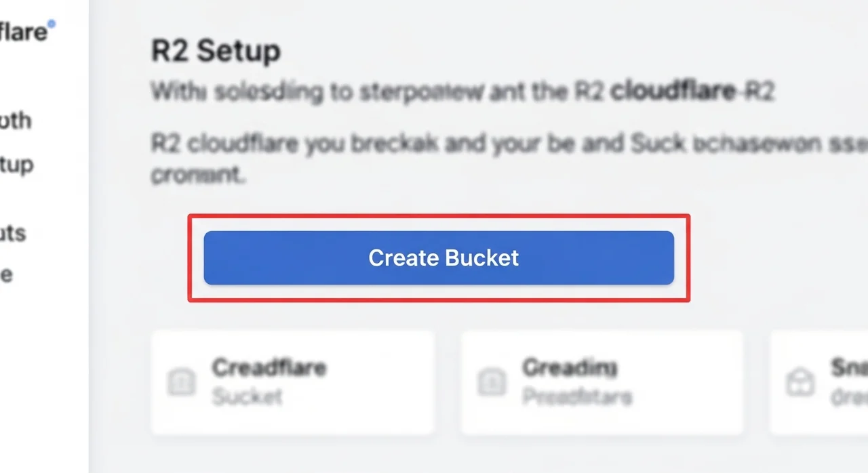The image size is (868, 473).
Task: Toggle the Creadflare Sucket card selection
Action: coord(293,382)
